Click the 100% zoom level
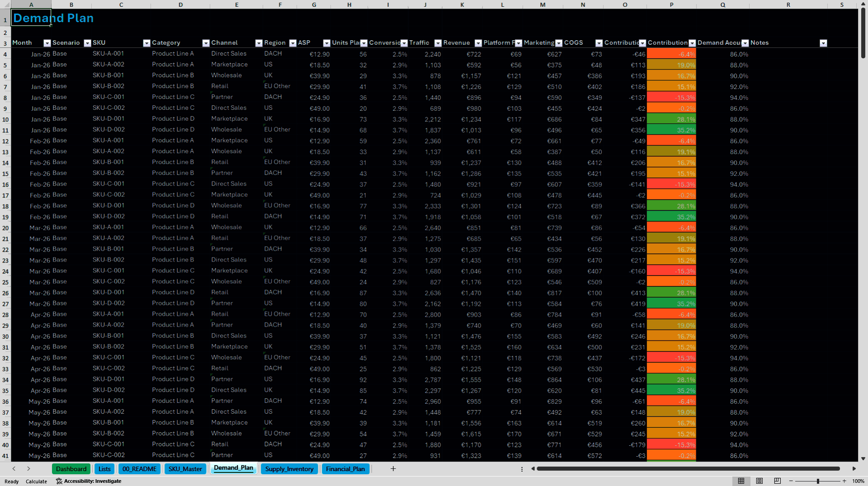Screen dimensions: 868x486 tap(858, 481)
